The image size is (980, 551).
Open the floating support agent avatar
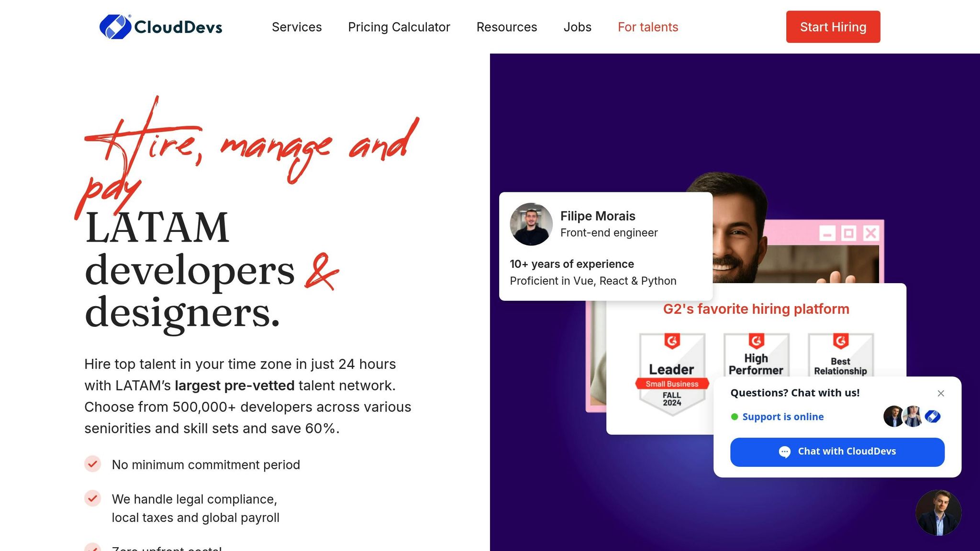pyautogui.click(x=938, y=512)
